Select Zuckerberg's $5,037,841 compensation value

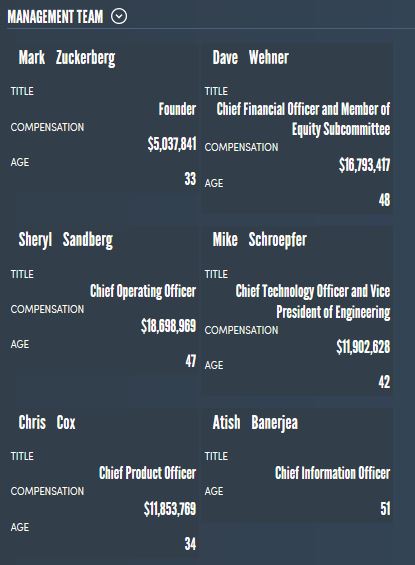pos(172,144)
